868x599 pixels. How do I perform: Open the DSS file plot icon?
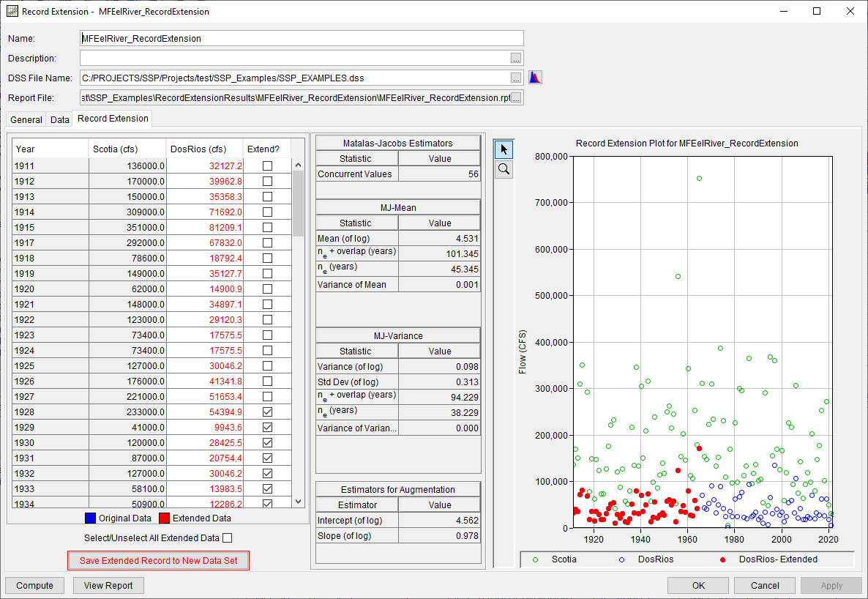click(x=535, y=78)
